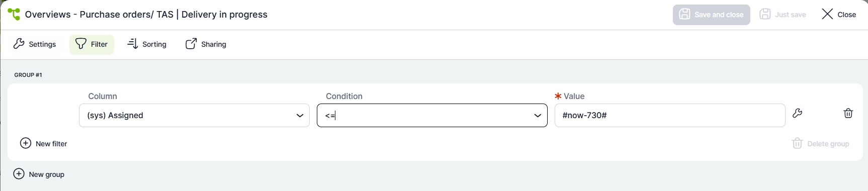868x191 pixels.
Task: Click the New filter link text
Action: (51, 144)
